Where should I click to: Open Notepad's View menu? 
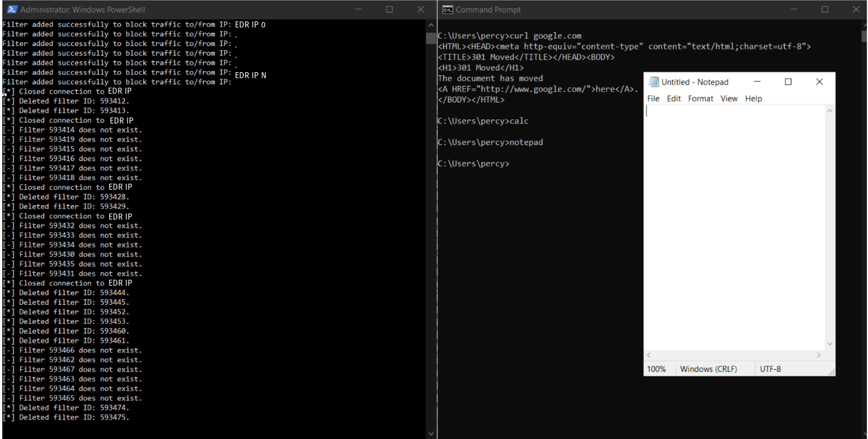[x=728, y=98]
